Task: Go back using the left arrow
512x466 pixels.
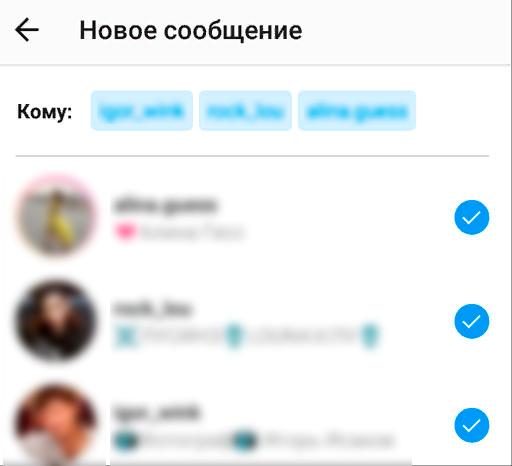Action: (27, 30)
